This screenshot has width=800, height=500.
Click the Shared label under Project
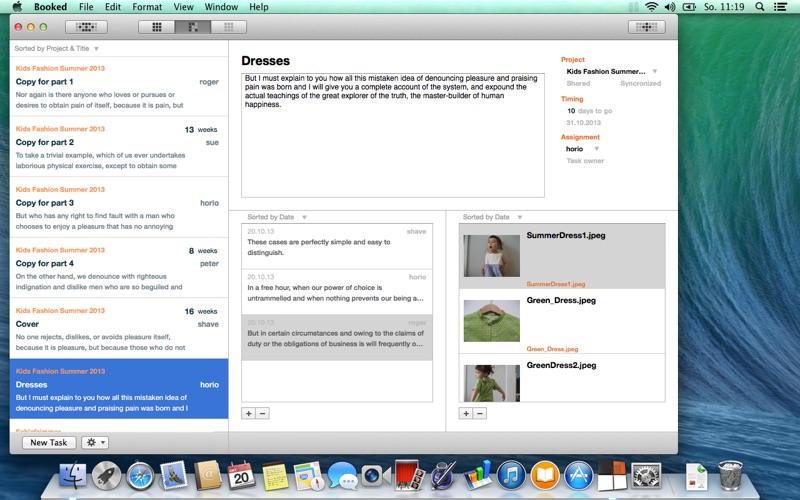tap(578, 84)
